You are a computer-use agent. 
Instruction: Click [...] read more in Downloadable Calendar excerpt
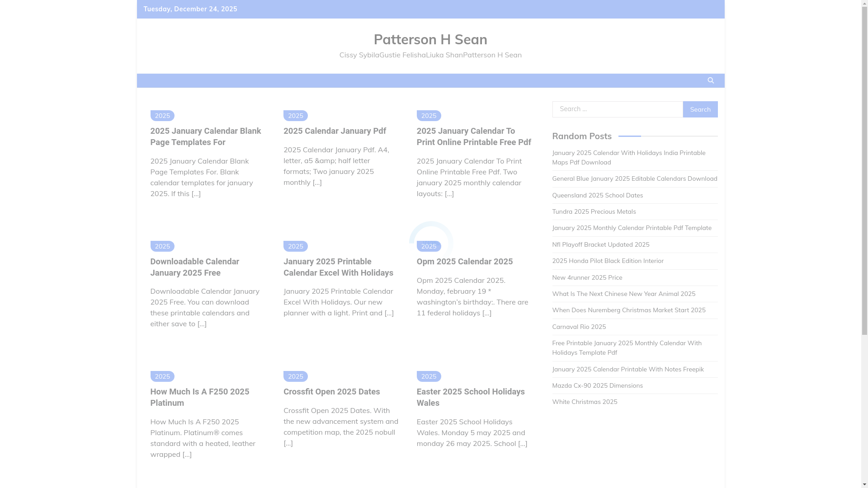pyautogui.click(x=202, y=324)
